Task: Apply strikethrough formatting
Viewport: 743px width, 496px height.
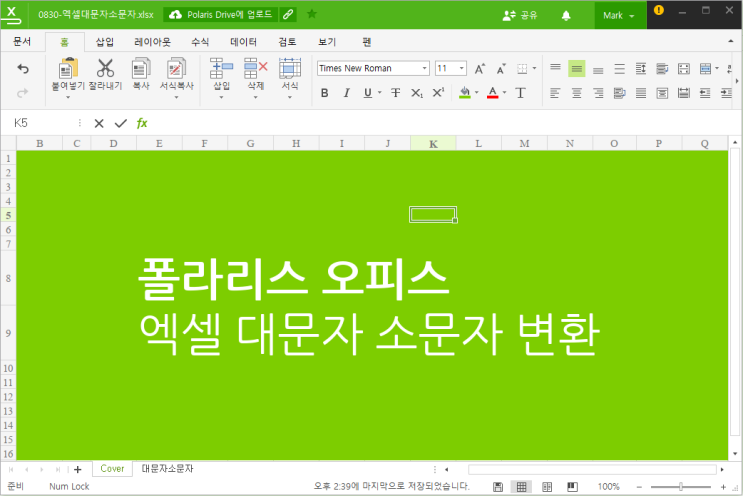Action: (x=395, y=93)
